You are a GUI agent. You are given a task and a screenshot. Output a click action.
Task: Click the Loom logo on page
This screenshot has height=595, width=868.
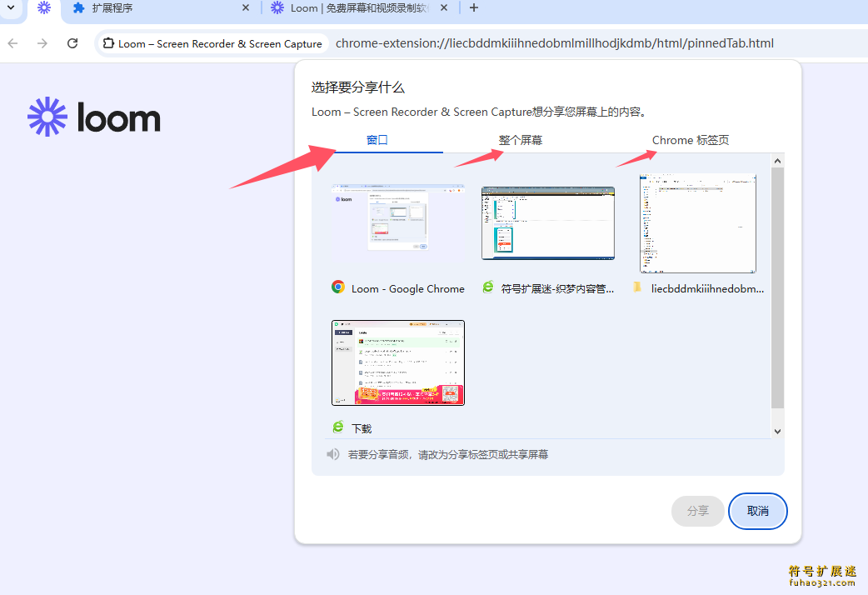(x=94, y=117)
